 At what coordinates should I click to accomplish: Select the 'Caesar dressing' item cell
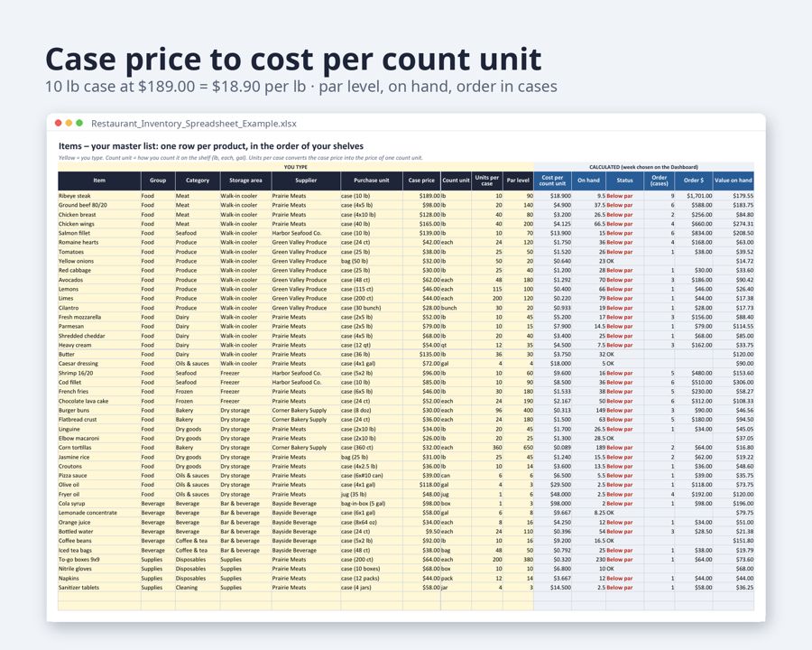point(99,364)
